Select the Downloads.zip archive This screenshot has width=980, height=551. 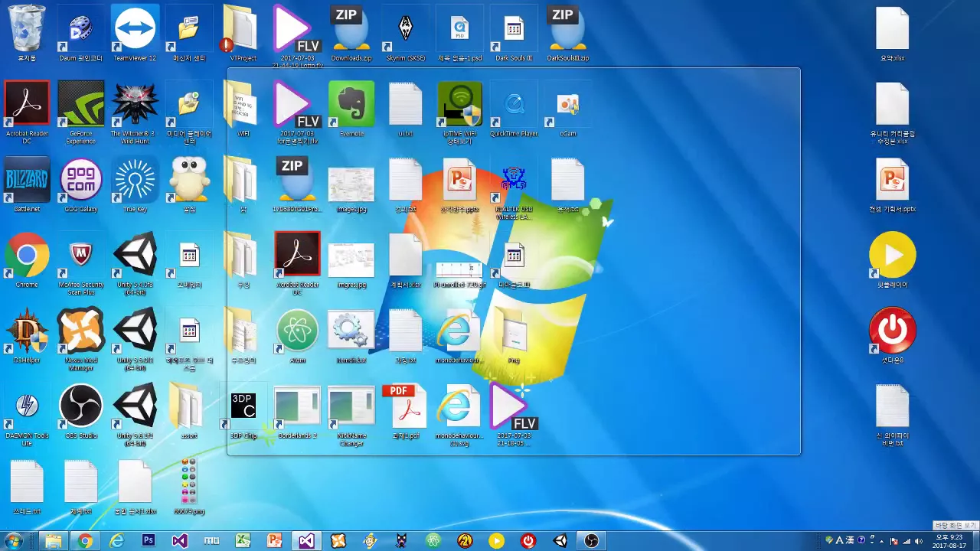pyautogui.click(x=351, y=33)
